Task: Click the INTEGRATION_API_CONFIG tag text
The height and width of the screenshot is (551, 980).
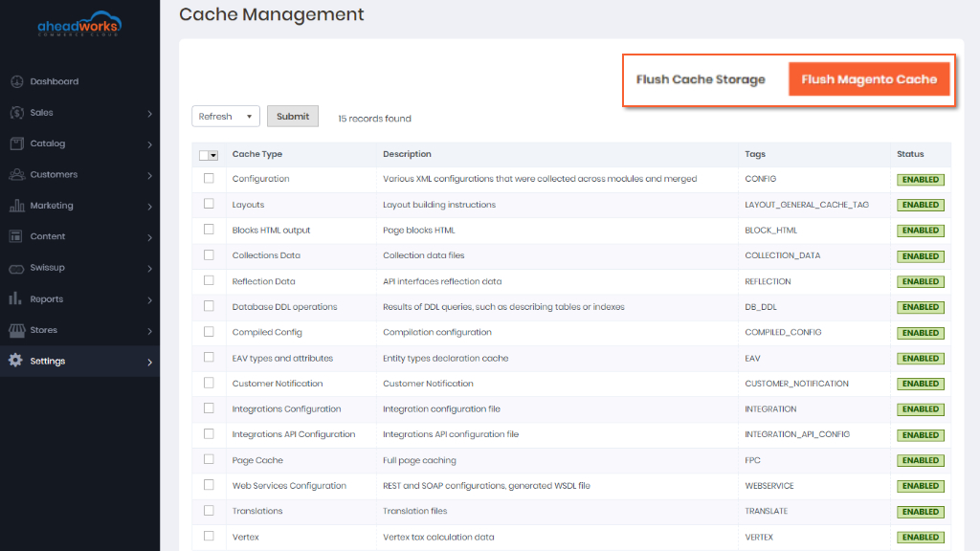Action: 797,435
